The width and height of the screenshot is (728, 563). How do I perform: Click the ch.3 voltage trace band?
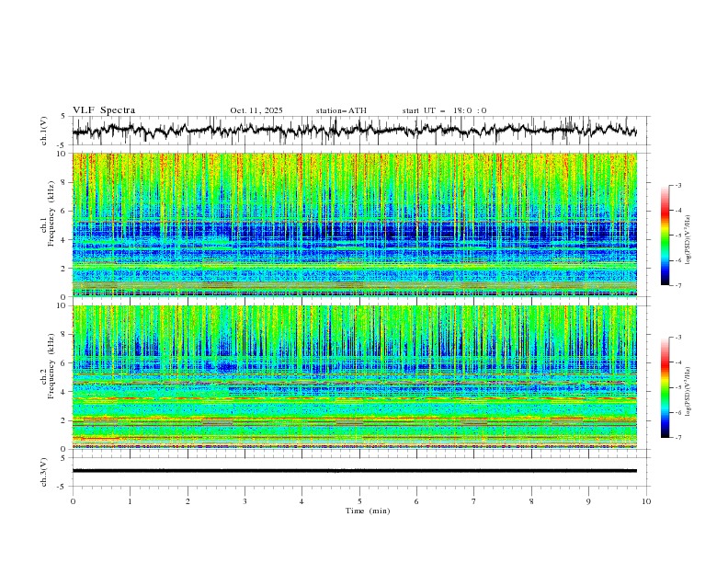[x=354, y=471]
